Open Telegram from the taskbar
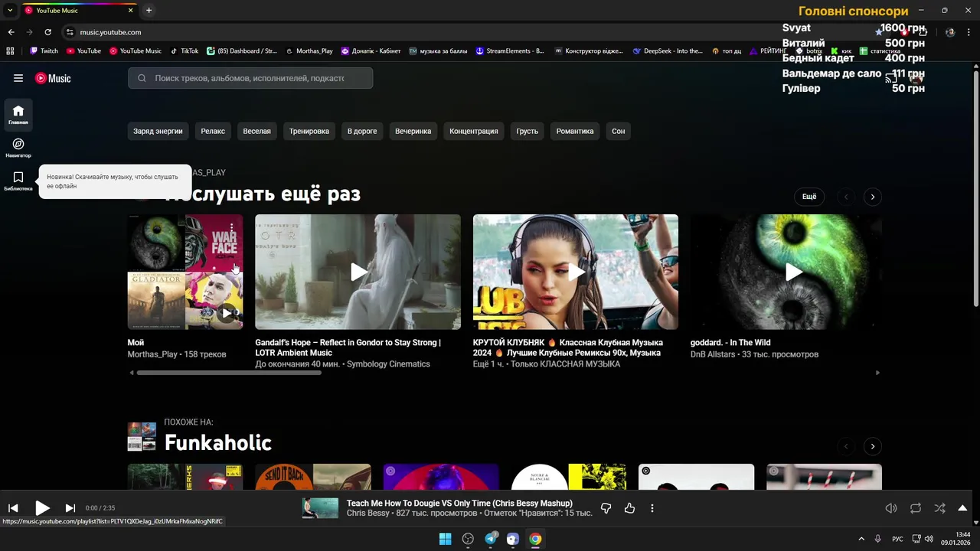Viewport: 980px width, 551px height. 491,539
